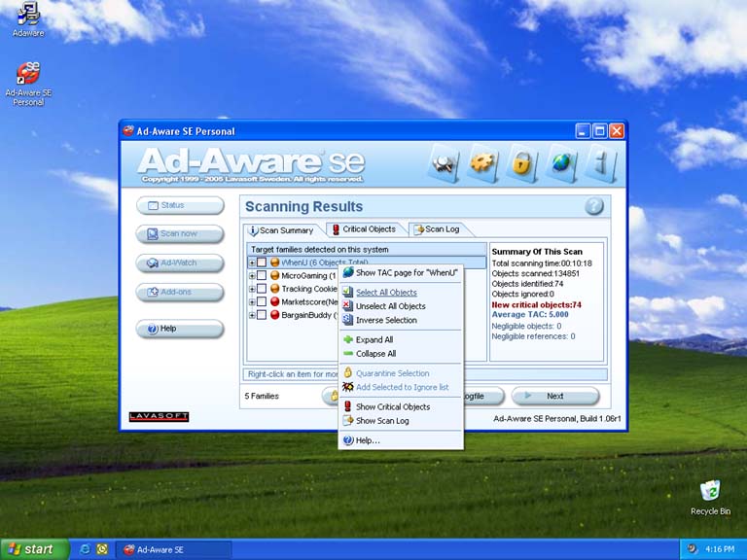Choose Select All Objects from context menu

pos(386,293)
